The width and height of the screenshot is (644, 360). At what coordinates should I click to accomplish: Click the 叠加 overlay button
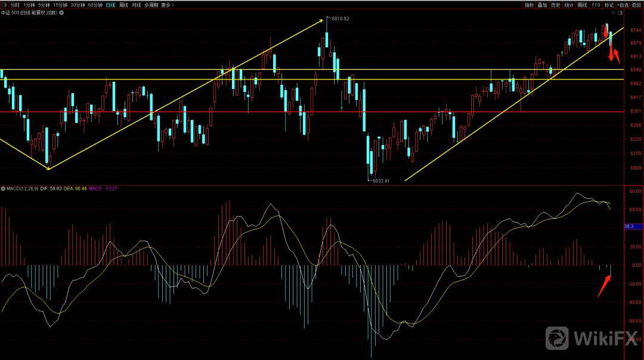coord(542,5)
